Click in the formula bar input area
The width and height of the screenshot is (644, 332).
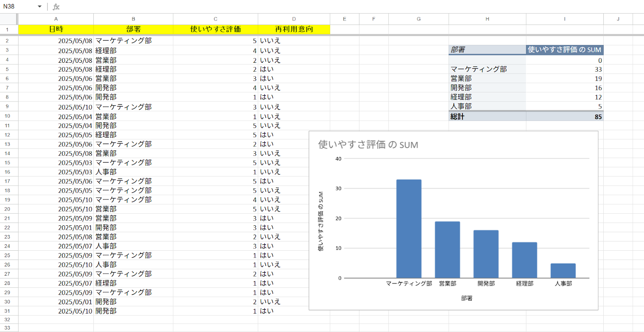[322, 7]
